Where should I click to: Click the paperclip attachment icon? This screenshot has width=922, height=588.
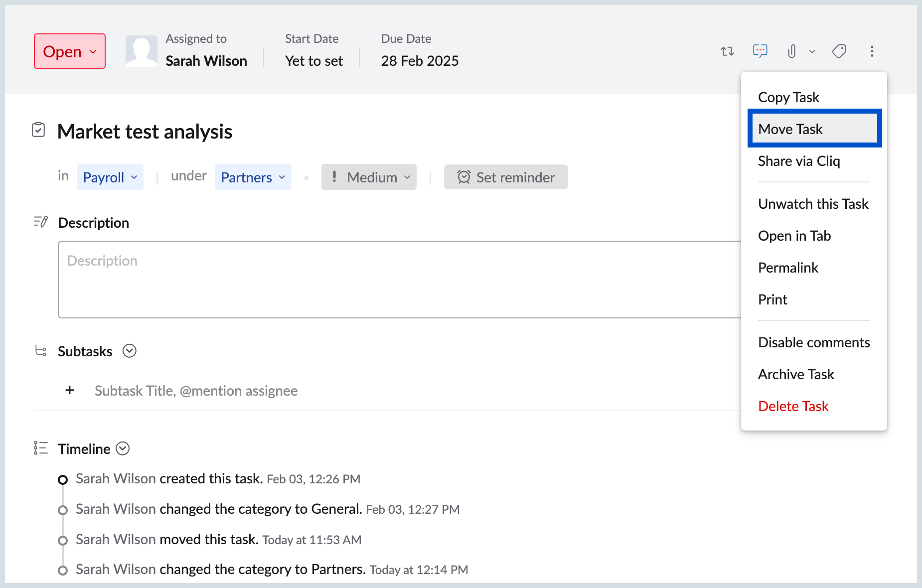point(791,51)
